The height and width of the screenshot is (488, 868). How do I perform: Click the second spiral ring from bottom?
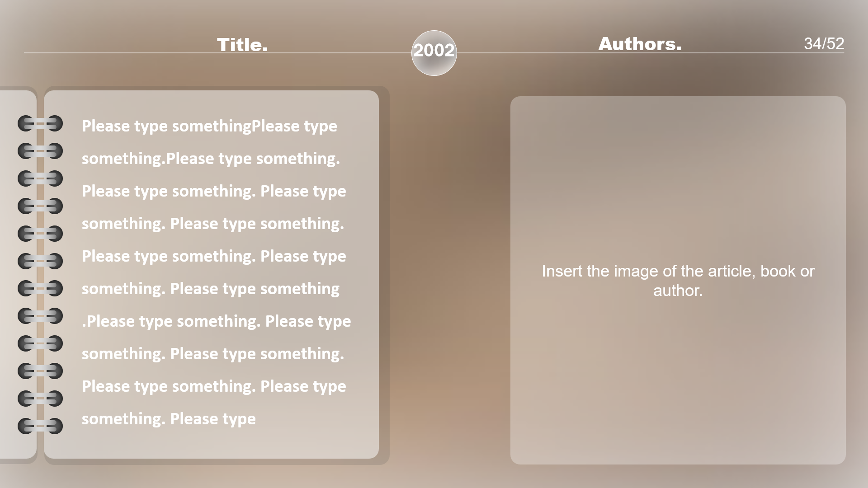[40, 398]
